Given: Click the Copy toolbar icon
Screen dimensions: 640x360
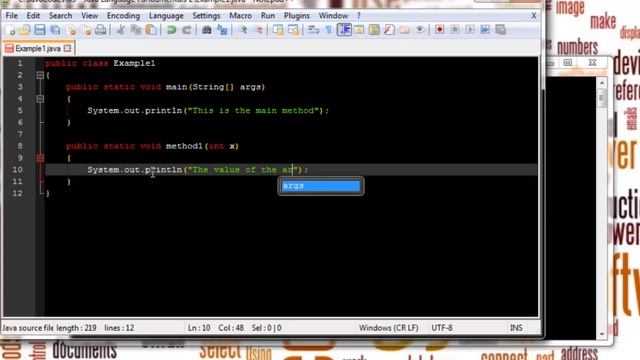Looking at the screenshot, I should [136, 30].
